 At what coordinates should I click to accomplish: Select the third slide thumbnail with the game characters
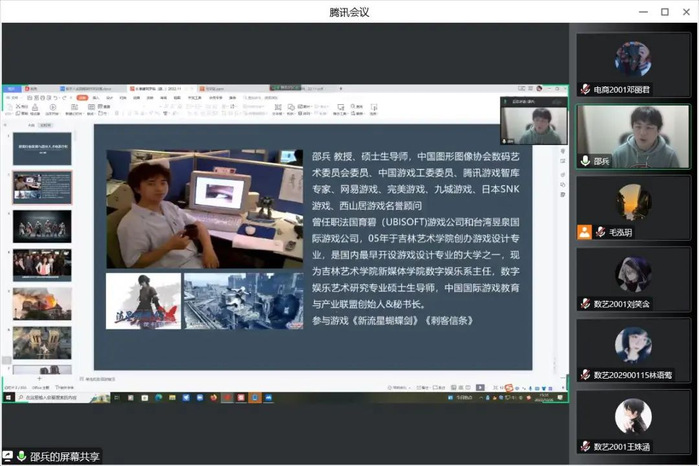tap(41, 226)
